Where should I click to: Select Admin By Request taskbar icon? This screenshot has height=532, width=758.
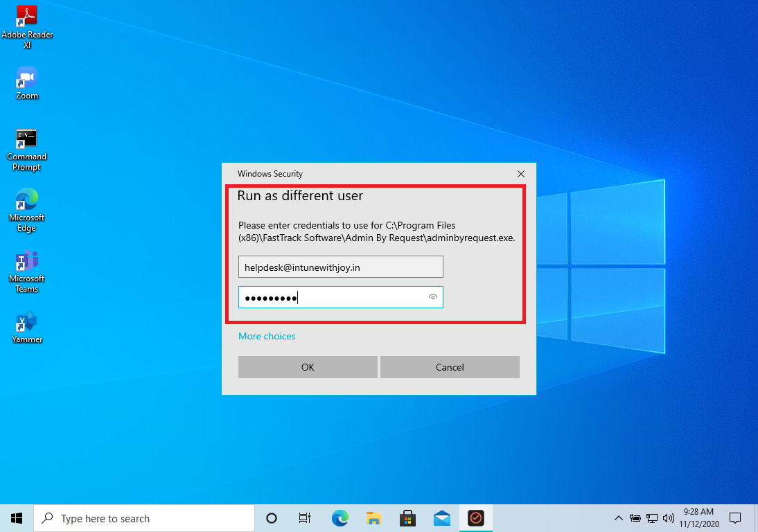point(476,518)
